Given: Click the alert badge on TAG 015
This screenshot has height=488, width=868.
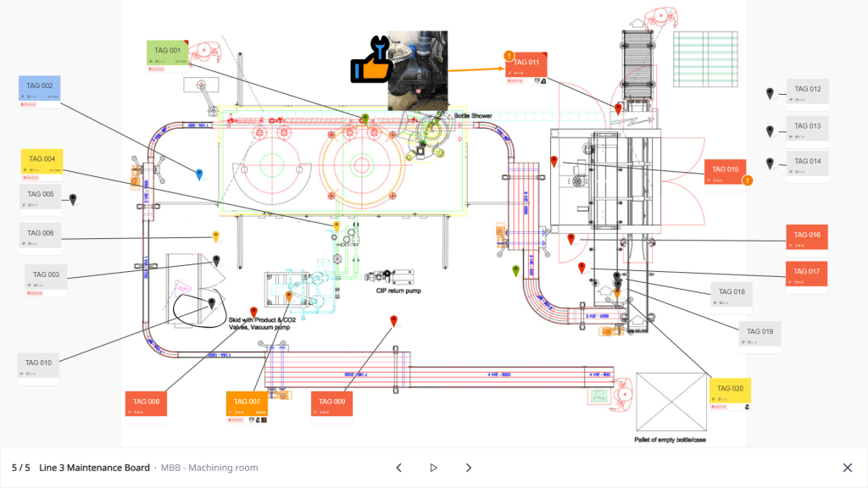Looking at the screenshot, I should tap(748, 180).
